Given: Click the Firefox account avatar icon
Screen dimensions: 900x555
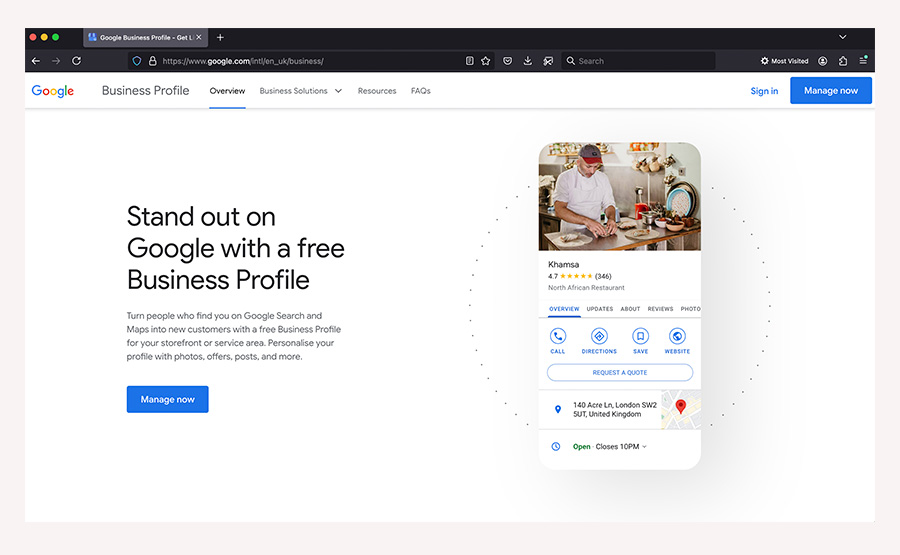Looking at the screenshot, I should click(x=823, y=61).
